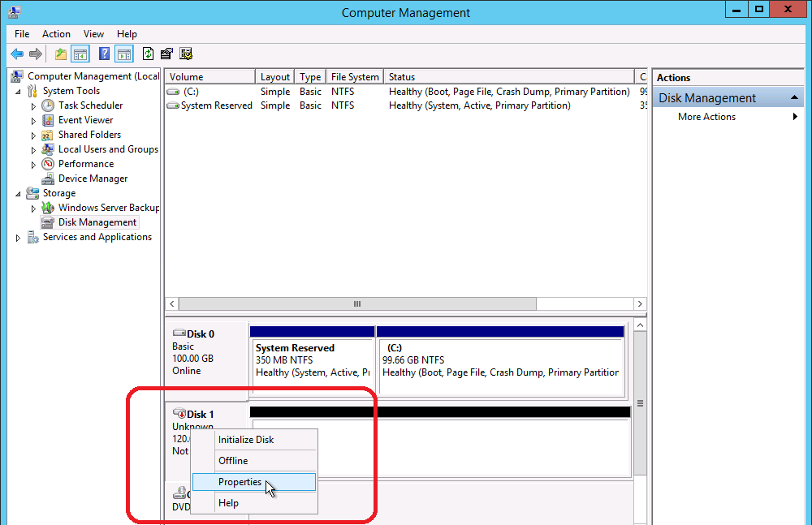Select Offline in the context menu
The width and height of the screenshot is (812, 525).
233,461
